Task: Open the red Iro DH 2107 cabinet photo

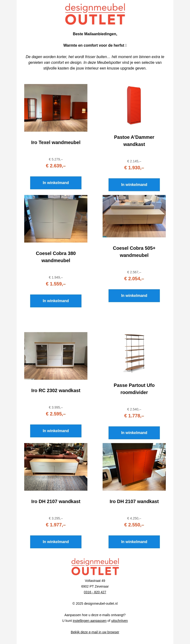Action: point(134,467)
